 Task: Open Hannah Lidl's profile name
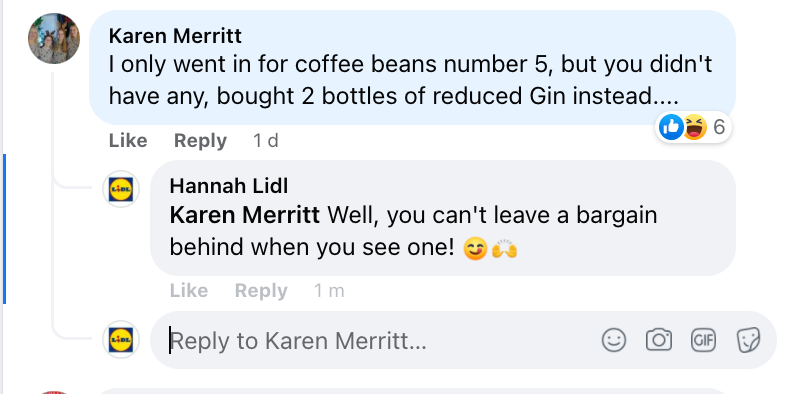(229, 186)
